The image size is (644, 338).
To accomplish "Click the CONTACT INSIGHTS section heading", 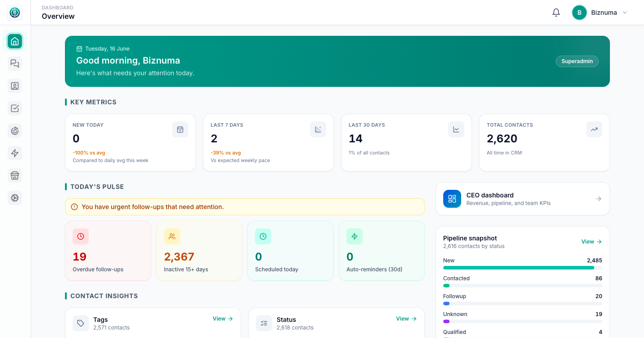I will coord(104,296).
